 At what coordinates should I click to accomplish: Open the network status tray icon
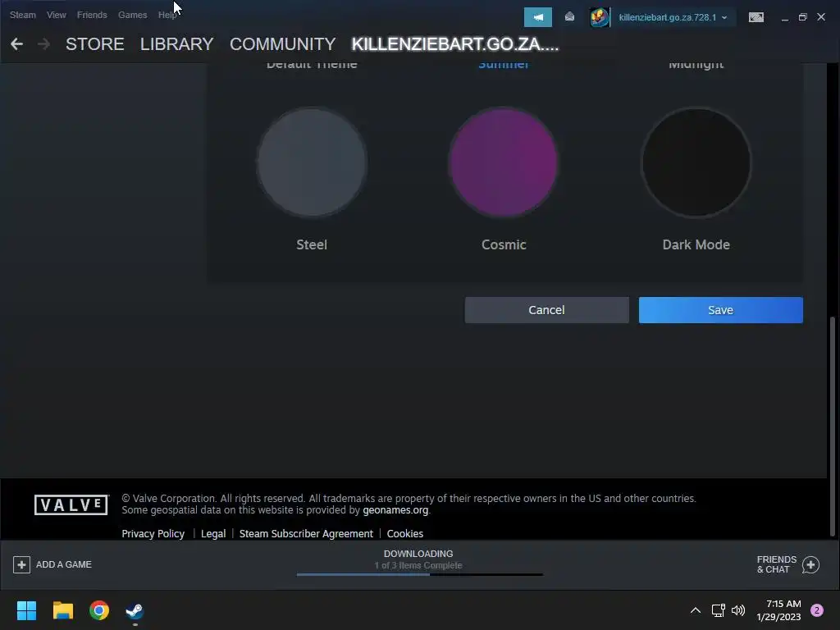(x=718, y=610)
